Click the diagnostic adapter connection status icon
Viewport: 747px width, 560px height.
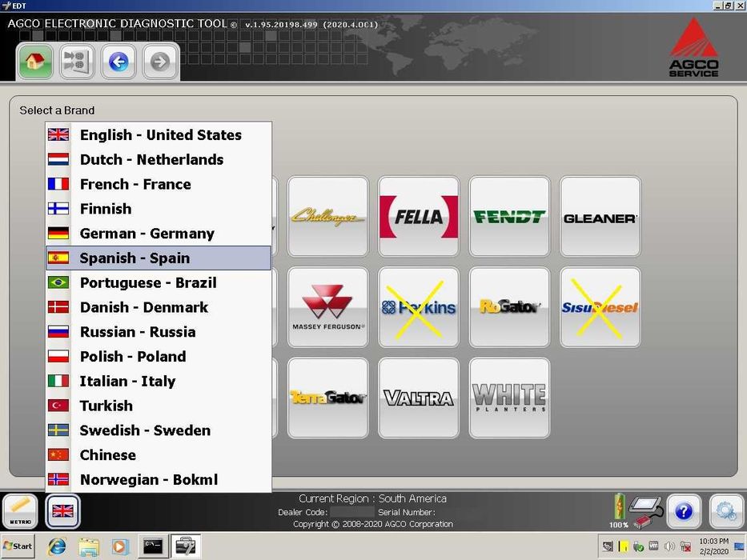[646, 510]
